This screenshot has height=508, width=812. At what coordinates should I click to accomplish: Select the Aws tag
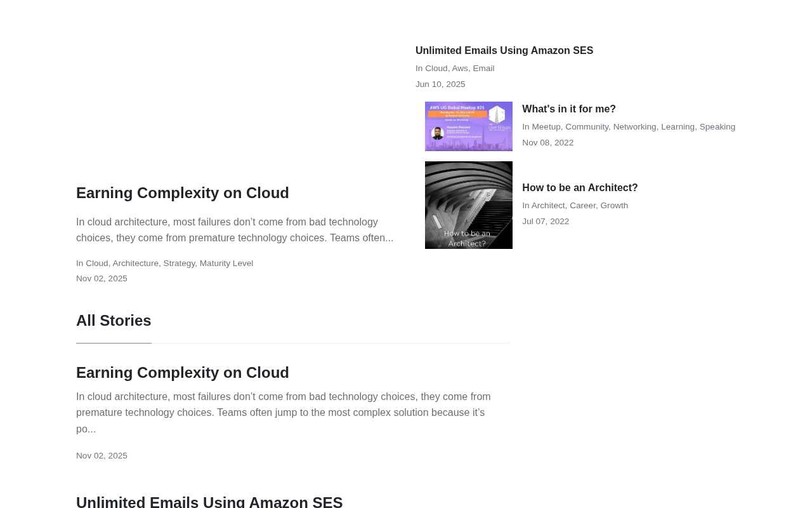coord(460,69)
